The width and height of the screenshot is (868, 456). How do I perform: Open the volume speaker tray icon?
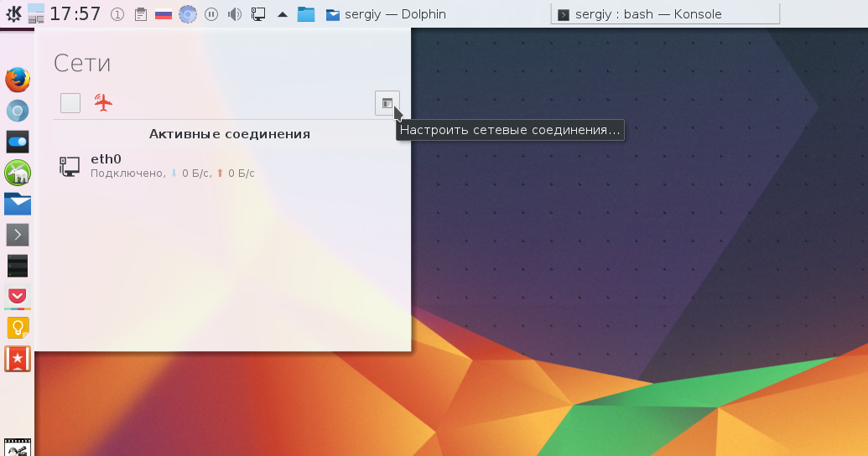pos(235,14)
